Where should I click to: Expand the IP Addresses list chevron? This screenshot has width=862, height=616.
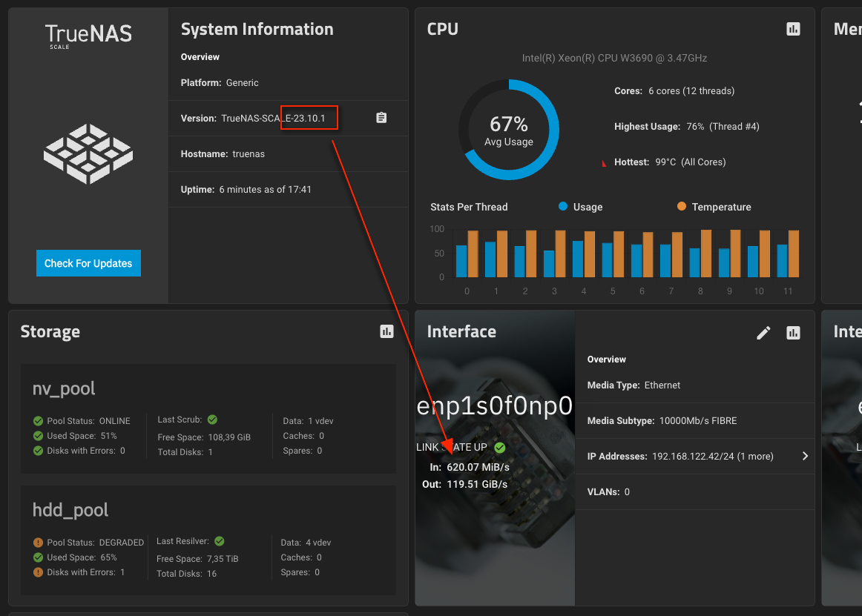point(805,456)
